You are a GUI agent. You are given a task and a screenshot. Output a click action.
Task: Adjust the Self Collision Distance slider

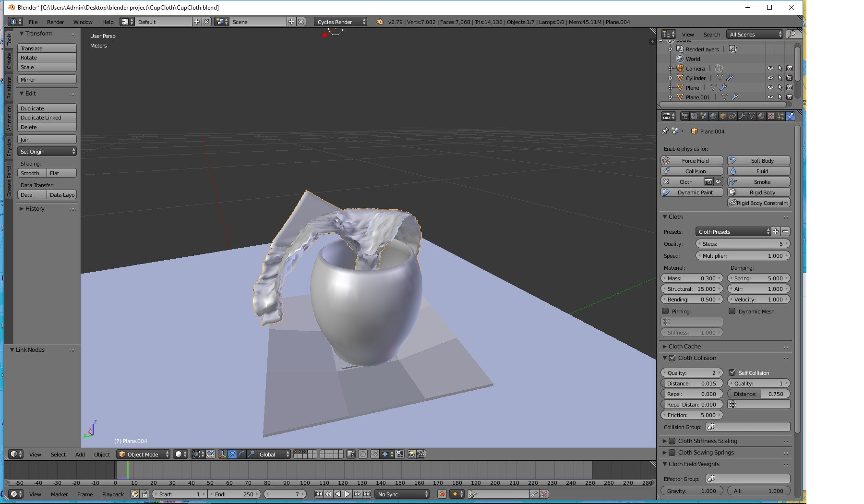(x=759, y=394)
